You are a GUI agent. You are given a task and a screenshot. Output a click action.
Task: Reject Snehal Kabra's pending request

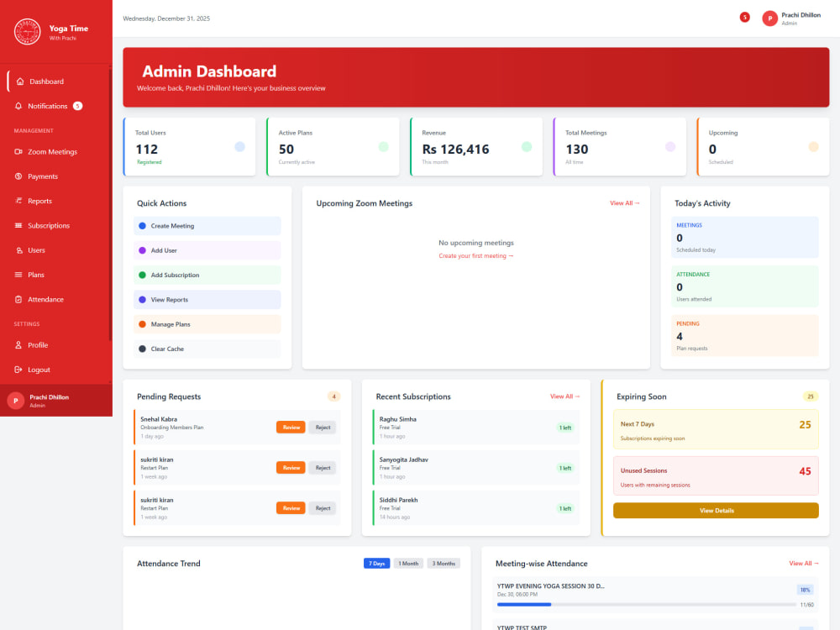pyautogui.click(x=323, y=428)
